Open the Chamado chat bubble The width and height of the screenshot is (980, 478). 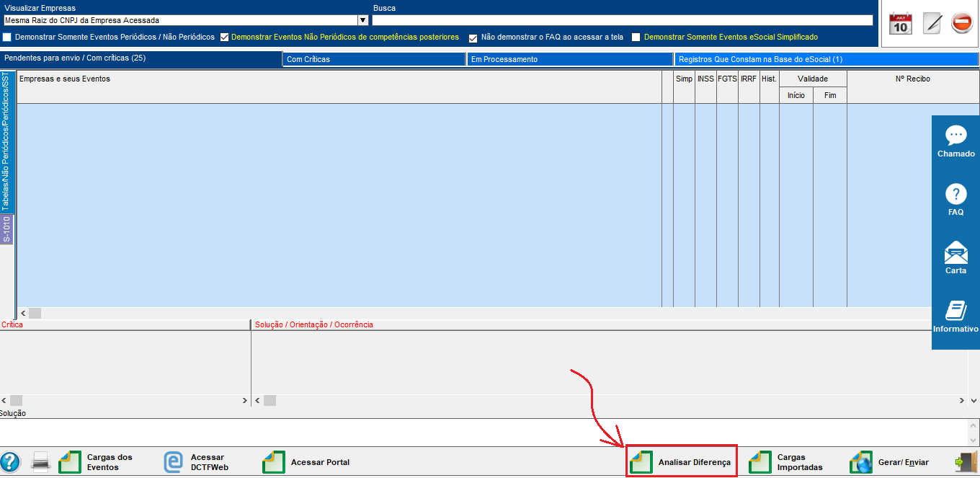[955, 142]
